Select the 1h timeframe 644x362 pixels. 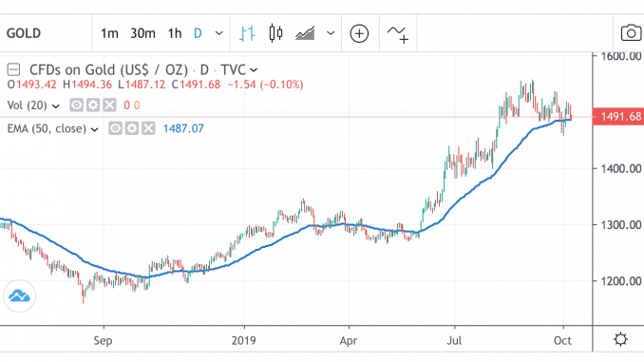coord(175,33)
